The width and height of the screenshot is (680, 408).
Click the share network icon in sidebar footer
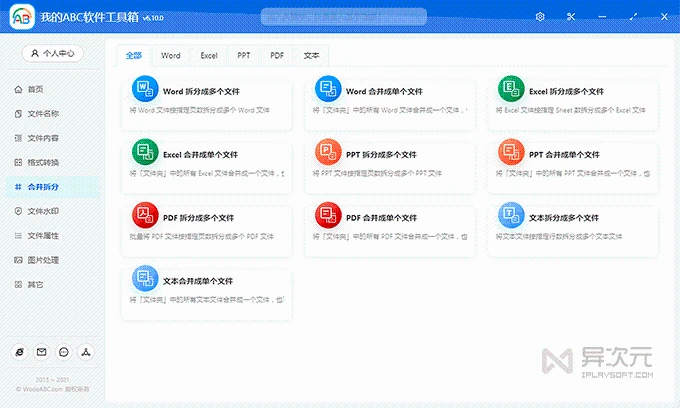(86, 352)
